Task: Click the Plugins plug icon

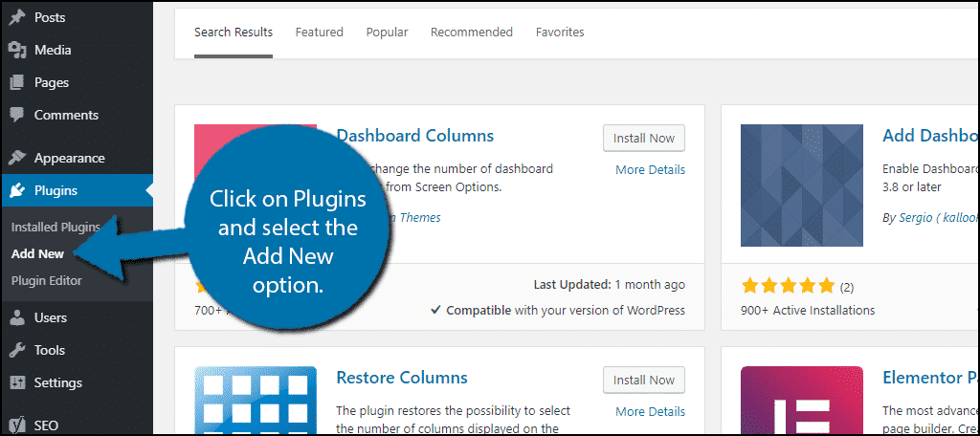Action: click(x=17, y=190)
